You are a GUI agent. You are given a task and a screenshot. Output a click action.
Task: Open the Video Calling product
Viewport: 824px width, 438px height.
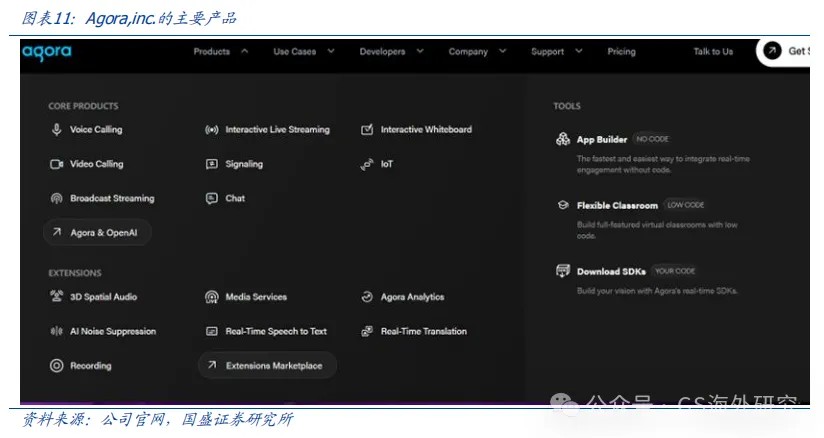coord(97,164)
